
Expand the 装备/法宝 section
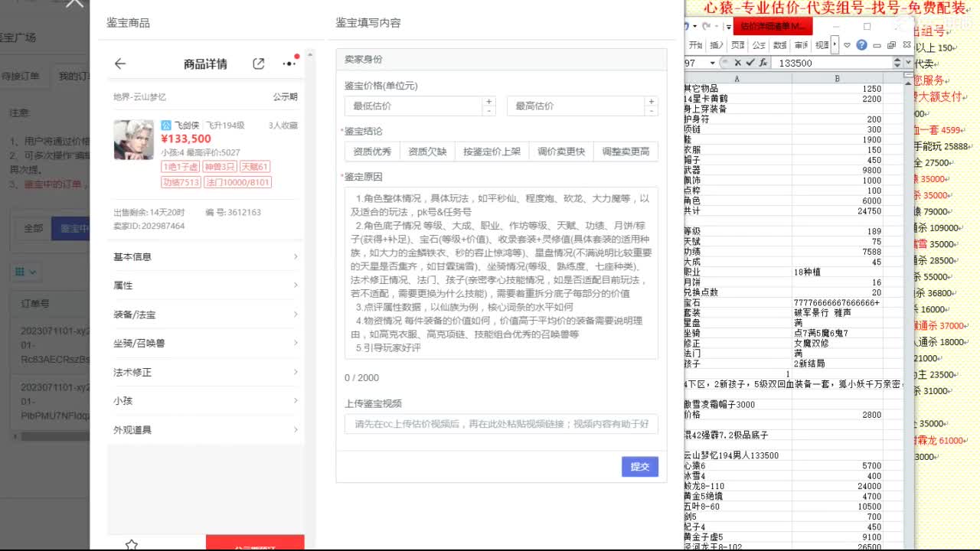[x=205, y=314]
